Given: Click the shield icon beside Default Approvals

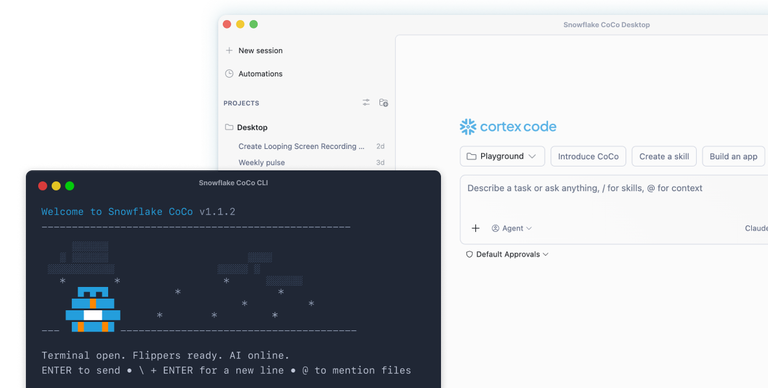Looking at the screenshot, I should (469, 254).
